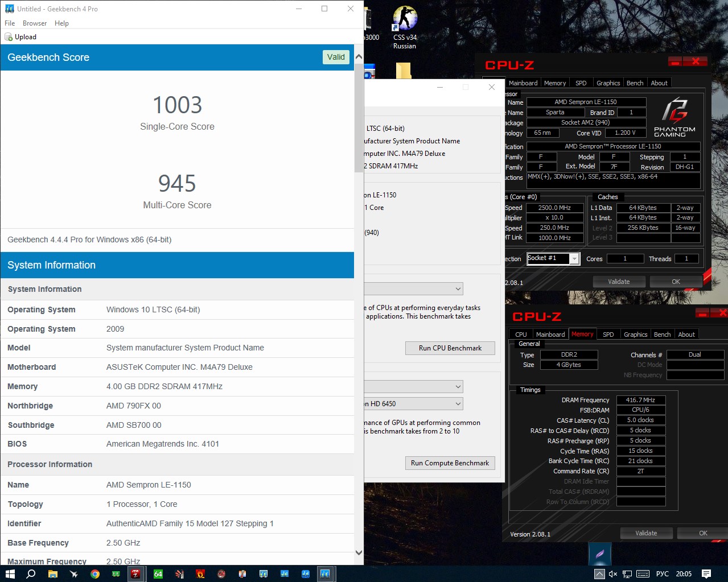
Task: Switch to Memory tab in top CPU-Z
Action: coord(555,83)
